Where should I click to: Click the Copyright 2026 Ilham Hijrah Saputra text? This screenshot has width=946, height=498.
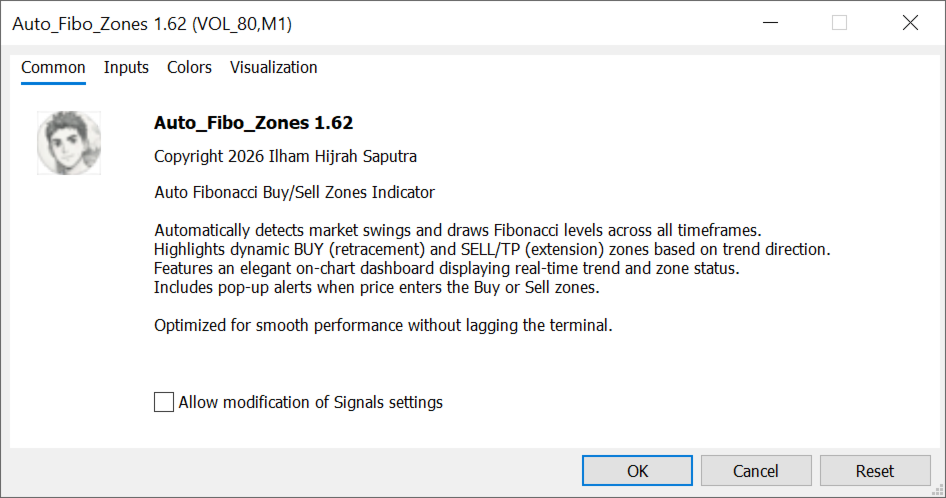pyautogui.click(x=285, y=156)
